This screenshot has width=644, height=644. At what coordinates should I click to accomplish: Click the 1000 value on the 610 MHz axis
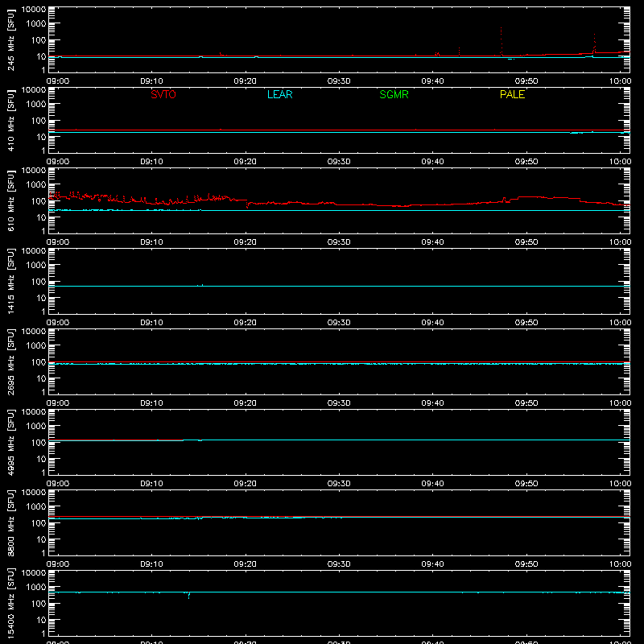coord(36,185)
